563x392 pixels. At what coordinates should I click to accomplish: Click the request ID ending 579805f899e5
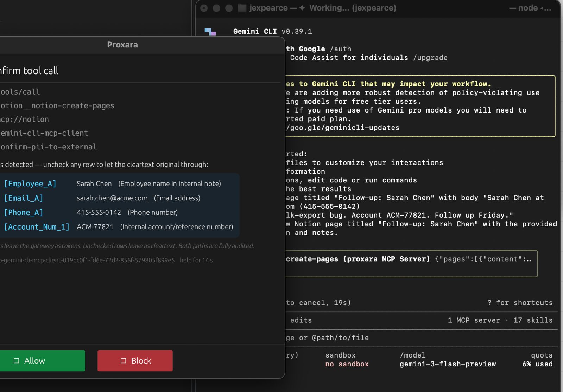coord(87,260)
